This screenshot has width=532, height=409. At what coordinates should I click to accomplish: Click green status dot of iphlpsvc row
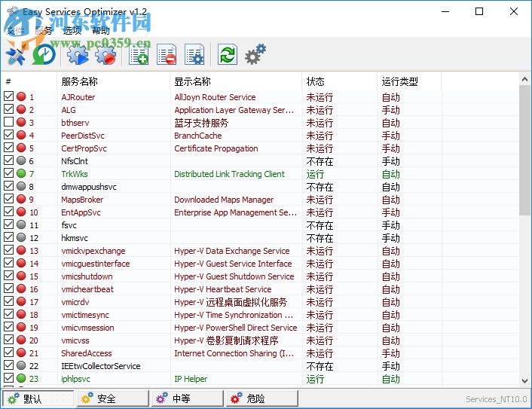pos(21,378)
